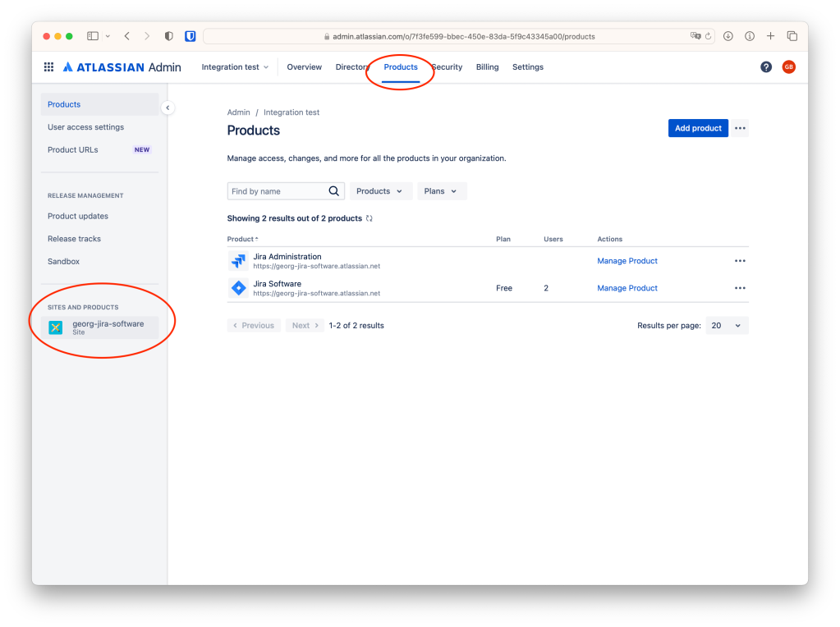This screenshot has height=627, width=840.
Task: Open more actions for Jira Administration row
Action: 740,261
